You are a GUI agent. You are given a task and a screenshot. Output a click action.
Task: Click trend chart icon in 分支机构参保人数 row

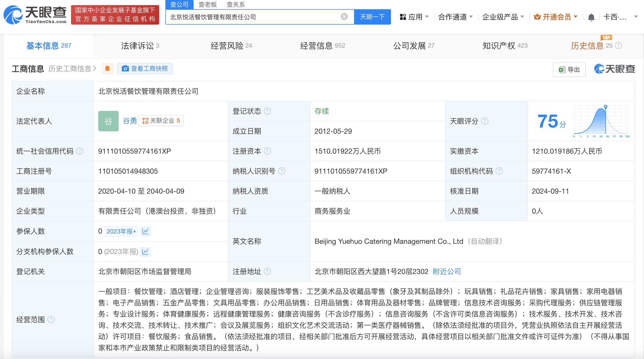tap(145, 252)
